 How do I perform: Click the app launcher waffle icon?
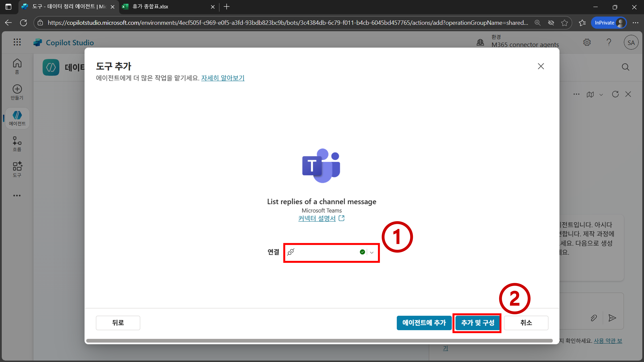tap(17, 42)
